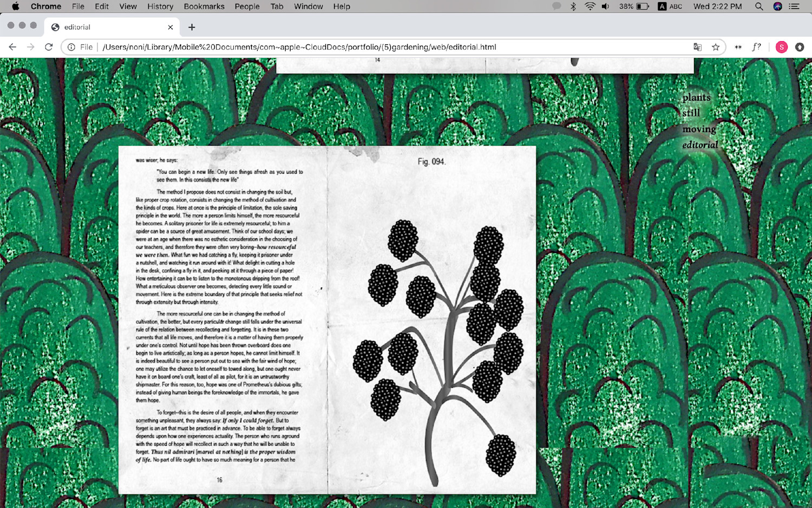
Task: Click the page 14 scan at top
Action: [485, 66]
